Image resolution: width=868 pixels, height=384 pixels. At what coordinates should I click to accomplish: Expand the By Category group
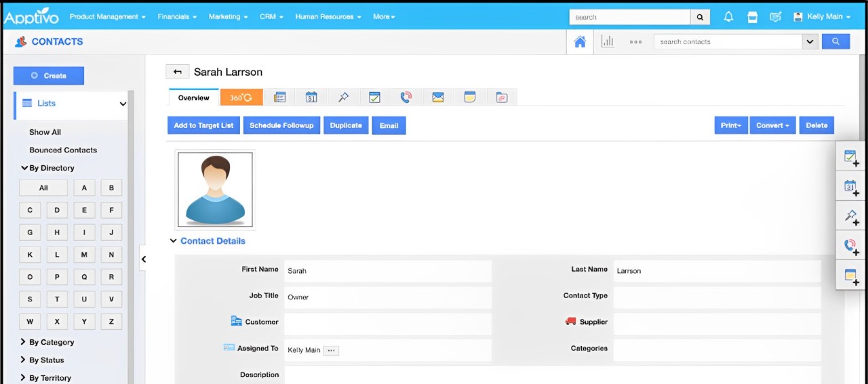coord(24,342)
